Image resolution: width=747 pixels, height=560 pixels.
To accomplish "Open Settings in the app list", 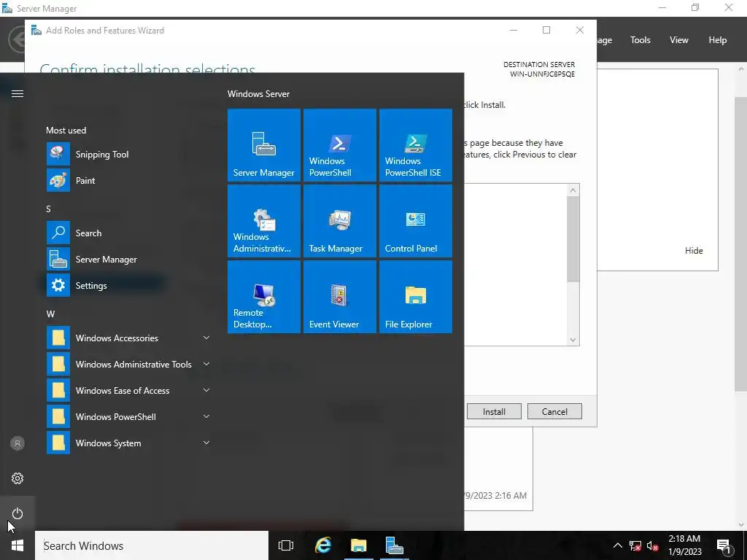I will pyautogui.click(x=128, y=285).
